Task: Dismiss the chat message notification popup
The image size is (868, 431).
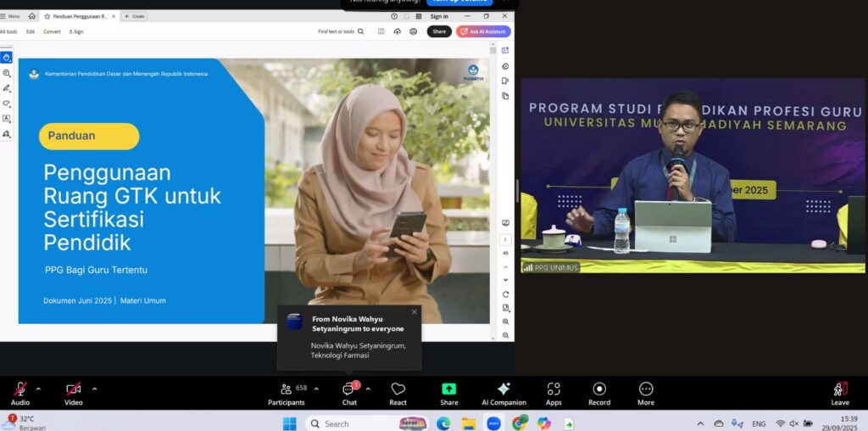Action: (x=414, y=312)
